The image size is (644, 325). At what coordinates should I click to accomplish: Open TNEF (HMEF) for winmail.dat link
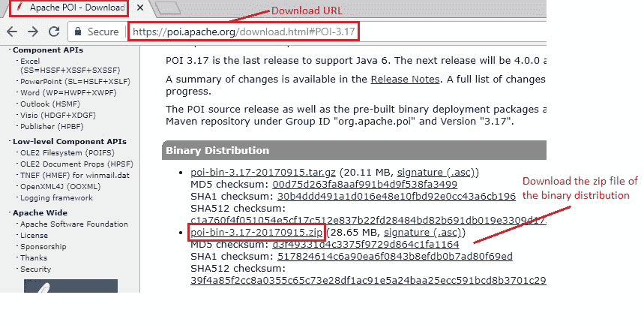point(75,175)
